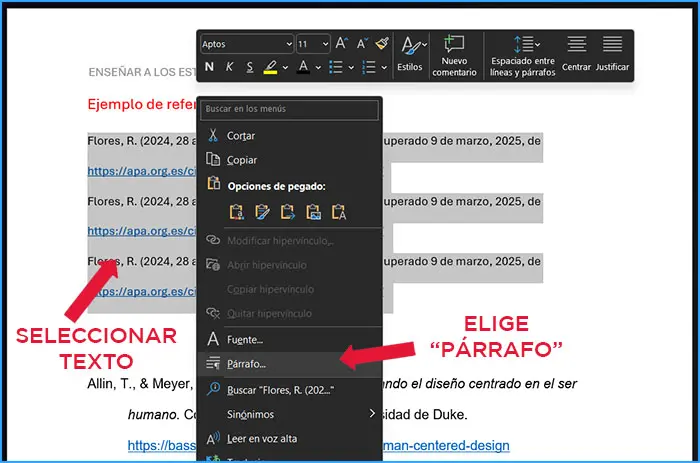The width and height of the screenshot is (700, 463).
Task: Open the Párrafo... dialog
Action: pyautogui.click(x=289, y=364)
